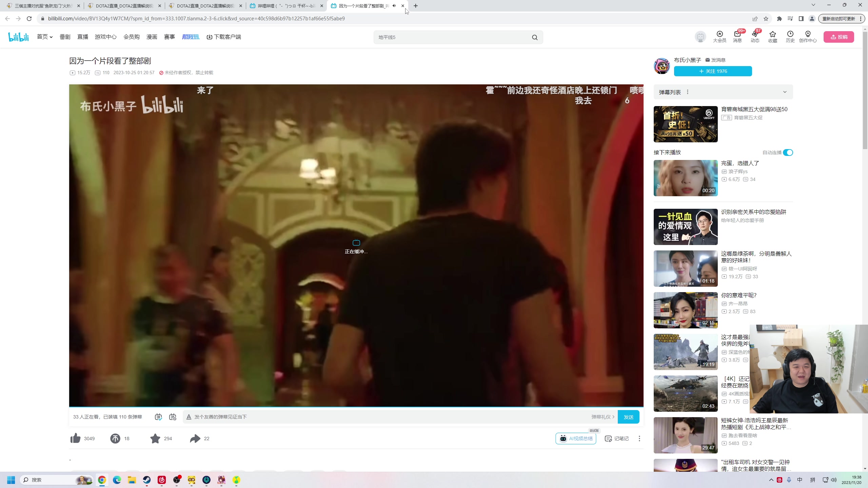The image size is (868, 488).
Task: Follow uploader with 关注 1976 button
Action: click(x=713, y=71)
